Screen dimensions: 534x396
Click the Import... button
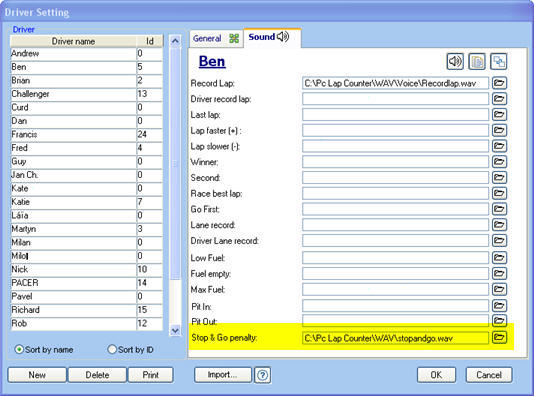click(x=223, y=375)
